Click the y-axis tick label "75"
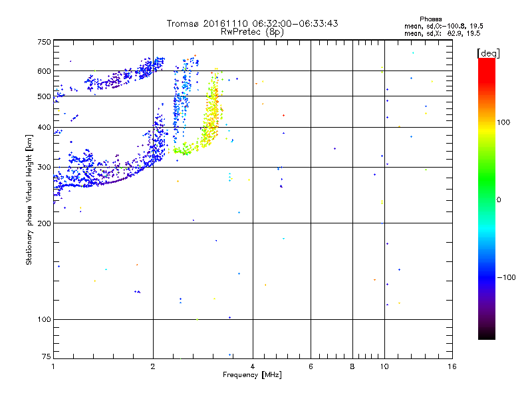The image size is (532, 399). pos(47,356)
